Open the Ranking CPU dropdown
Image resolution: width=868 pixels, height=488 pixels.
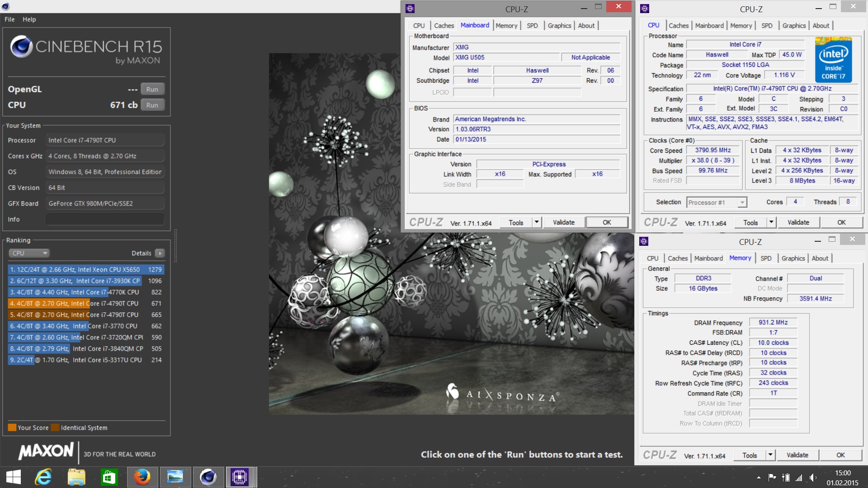click(x=29, y=253)
